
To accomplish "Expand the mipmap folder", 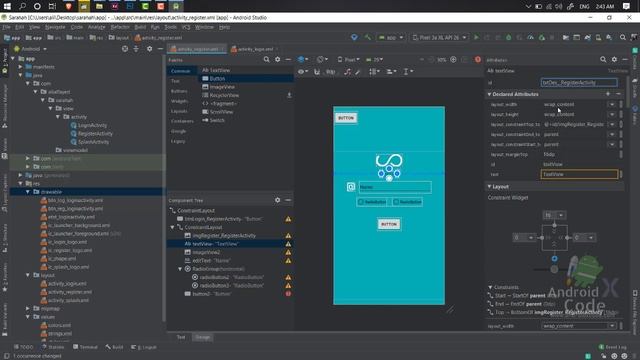I will click(x=28, y=309).
